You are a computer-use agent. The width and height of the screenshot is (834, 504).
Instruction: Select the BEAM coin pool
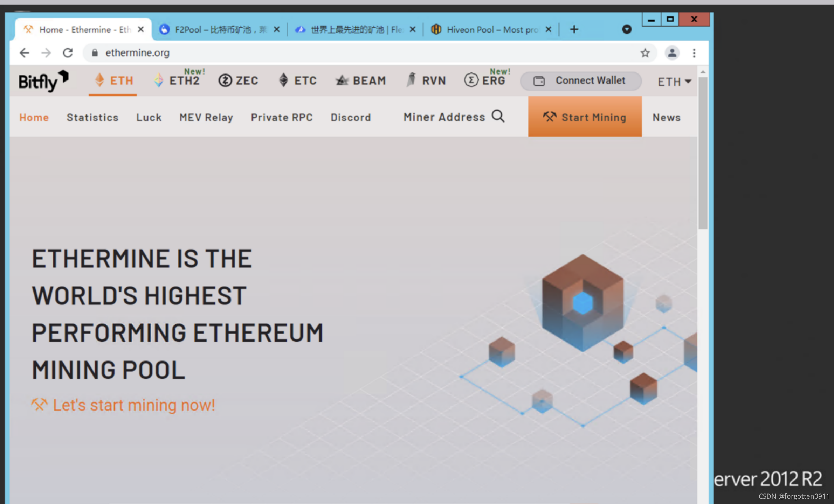click(x=361, y=81)
